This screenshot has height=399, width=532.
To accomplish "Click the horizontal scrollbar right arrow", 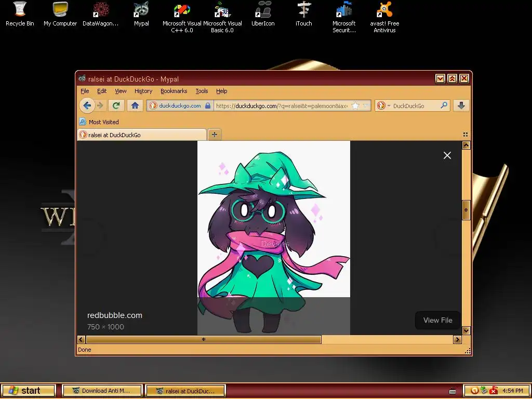I will click(457, 339).
